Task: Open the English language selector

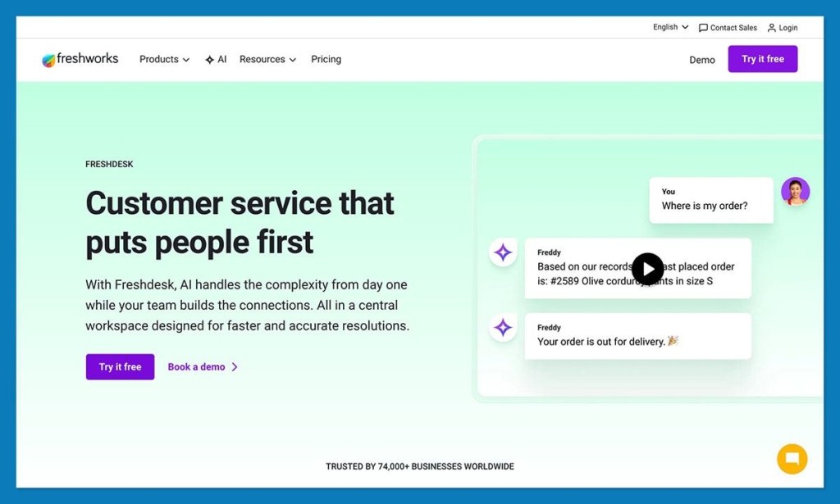Action: click(670, 27)
